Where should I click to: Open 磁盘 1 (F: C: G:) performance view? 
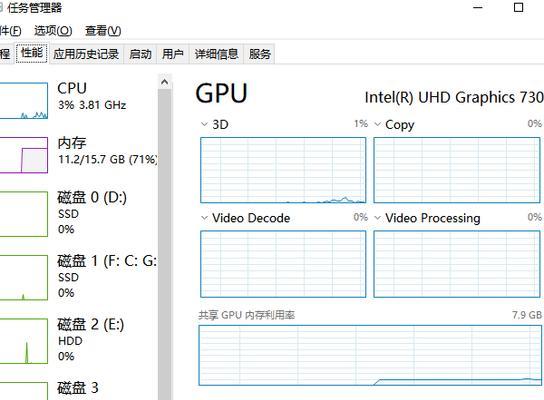click(x=78, y=276)
